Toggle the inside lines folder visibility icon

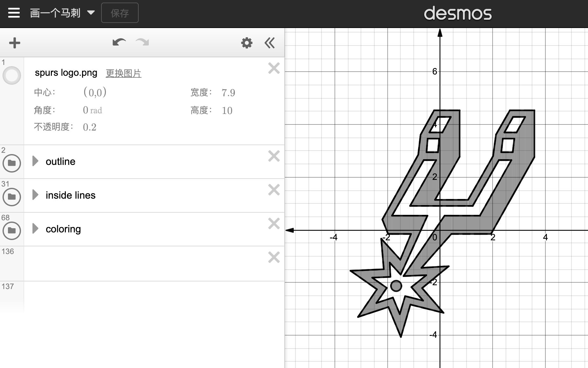tap(12, 197)
